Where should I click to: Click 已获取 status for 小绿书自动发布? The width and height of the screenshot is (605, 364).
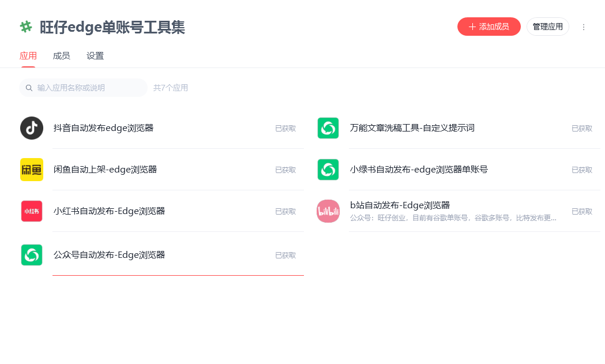(582, 170)
